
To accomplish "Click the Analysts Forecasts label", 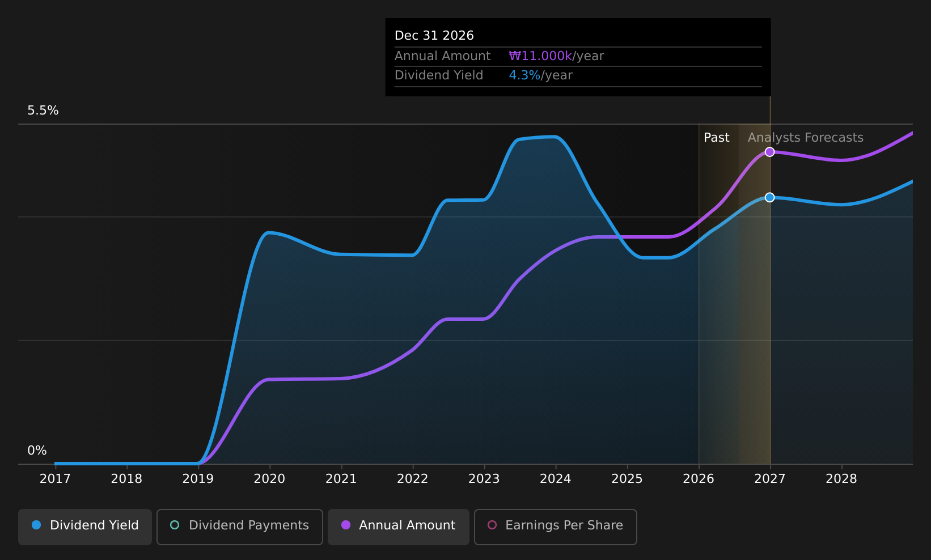I will [x=805, y=138].
